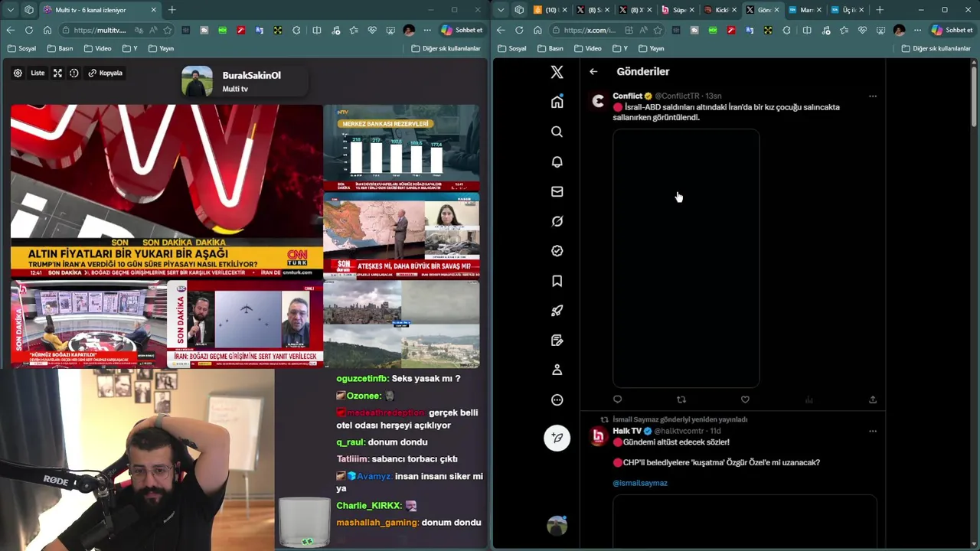
Task: Select the NTV Merkez Bankası stream tile
Action: coord(401,148)
